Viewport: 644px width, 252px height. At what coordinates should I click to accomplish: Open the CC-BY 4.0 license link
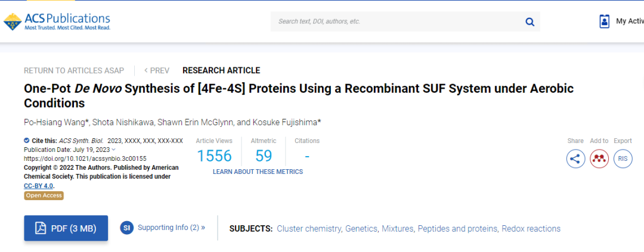(x=39, y=185)
